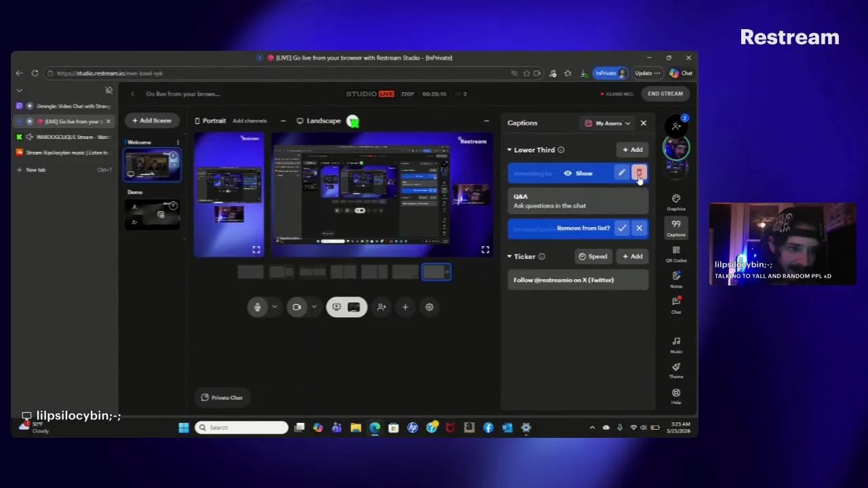Open a New tab in sidebar

point(64,169)
